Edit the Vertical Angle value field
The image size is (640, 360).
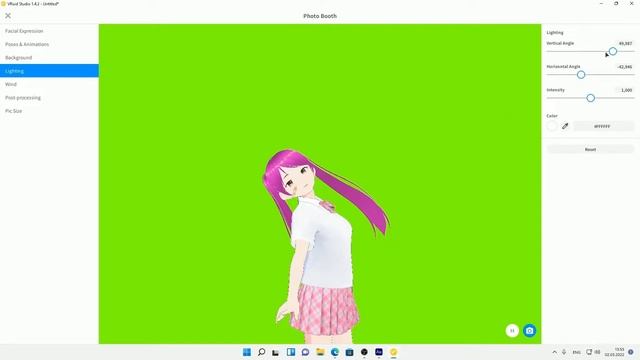click(624, 43)
